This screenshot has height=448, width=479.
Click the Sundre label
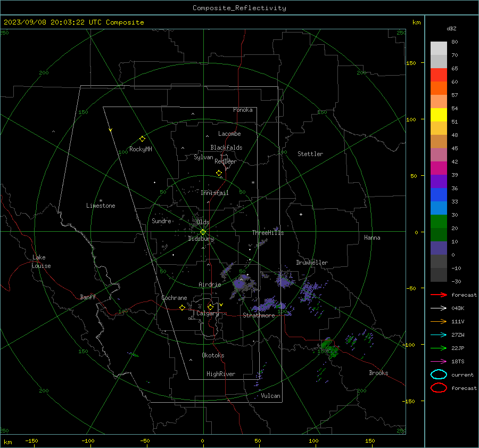pos(161,221)
